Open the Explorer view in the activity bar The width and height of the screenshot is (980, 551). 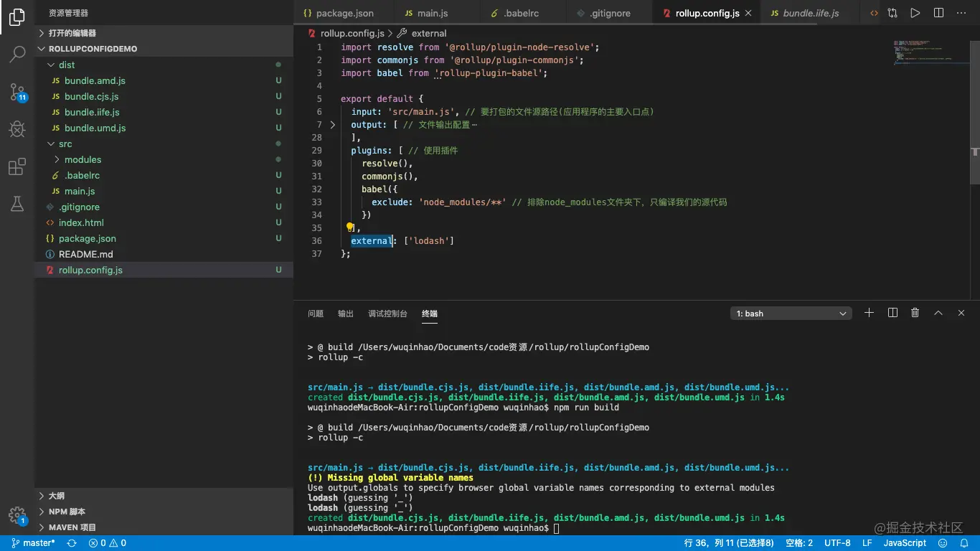tap(17, 17)
